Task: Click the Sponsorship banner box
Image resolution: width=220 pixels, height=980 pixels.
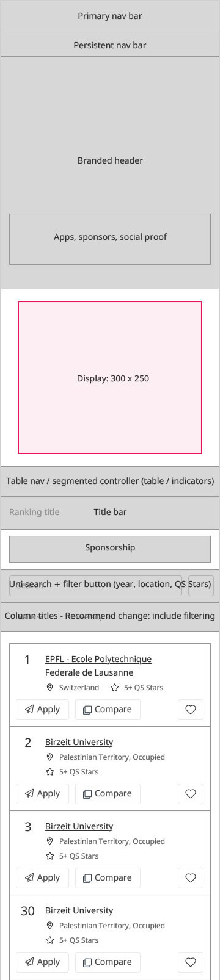Action: pyautogui.click(x=110, y=549)
